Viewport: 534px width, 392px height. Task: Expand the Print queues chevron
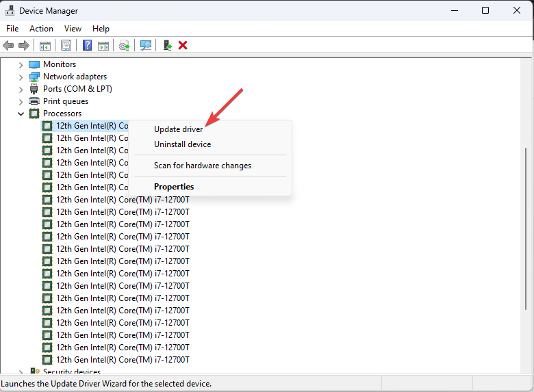(x=21, y=102)
